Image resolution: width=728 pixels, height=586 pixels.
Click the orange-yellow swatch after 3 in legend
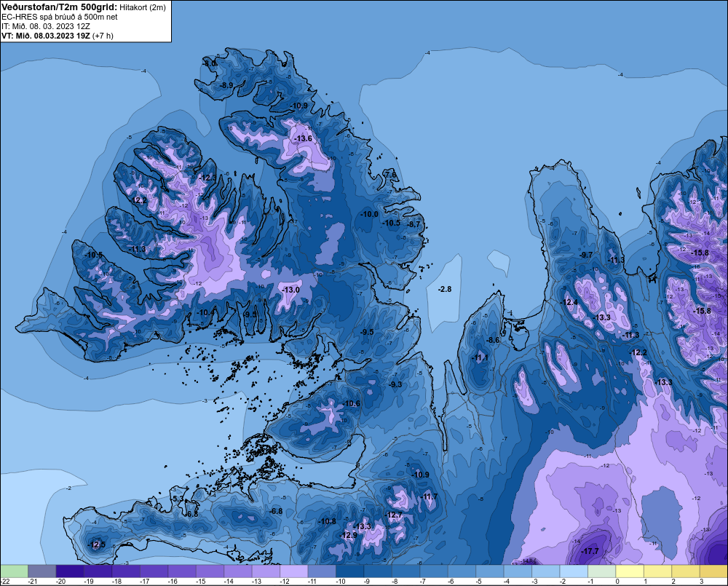(713, 571)
